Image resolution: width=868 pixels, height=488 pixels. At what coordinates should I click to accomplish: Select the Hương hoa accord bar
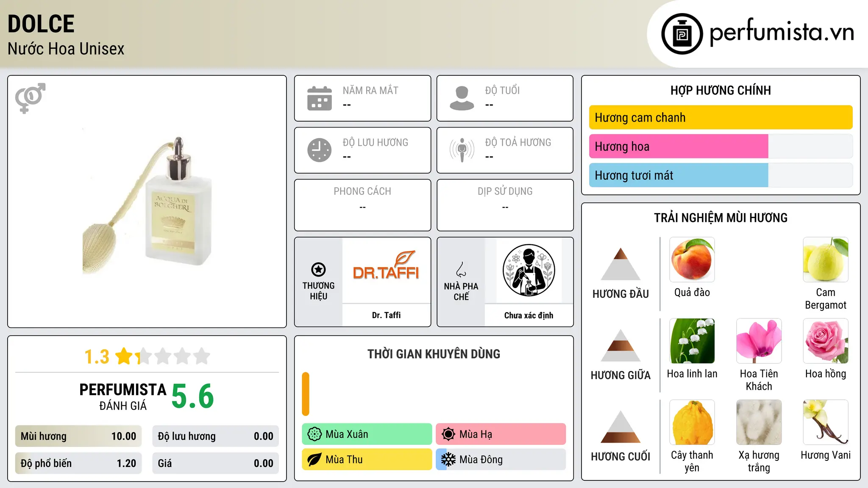point(721,146)
